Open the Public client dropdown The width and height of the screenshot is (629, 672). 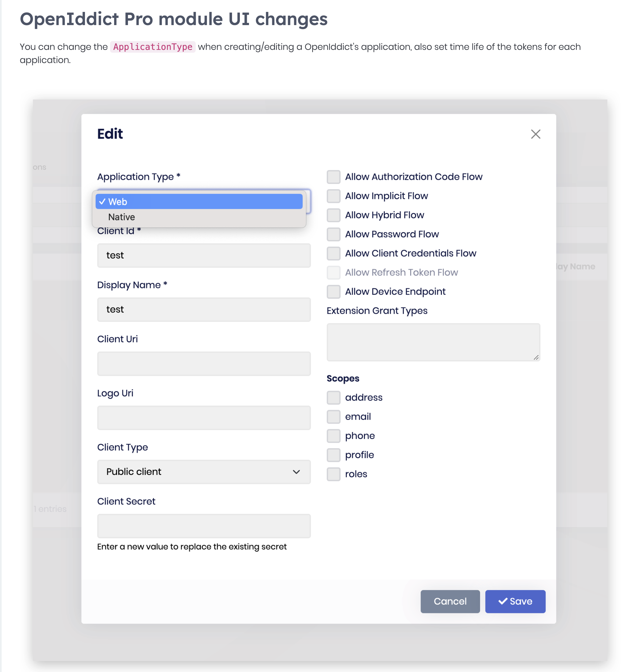203,472
